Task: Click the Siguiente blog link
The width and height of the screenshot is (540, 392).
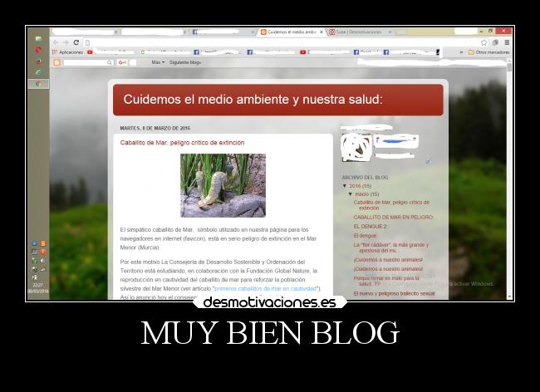Action: point(185,62)
